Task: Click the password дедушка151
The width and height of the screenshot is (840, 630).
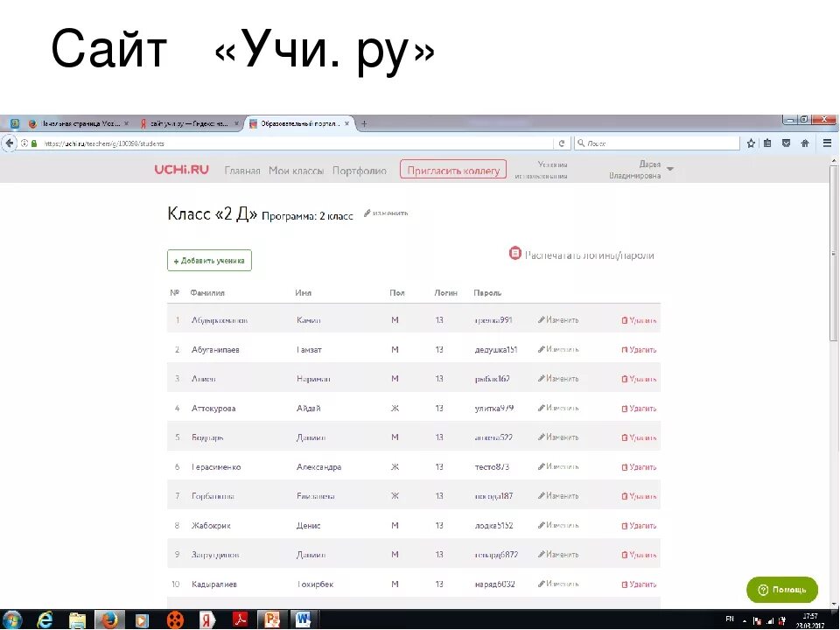Action: (x=496, y=350)
